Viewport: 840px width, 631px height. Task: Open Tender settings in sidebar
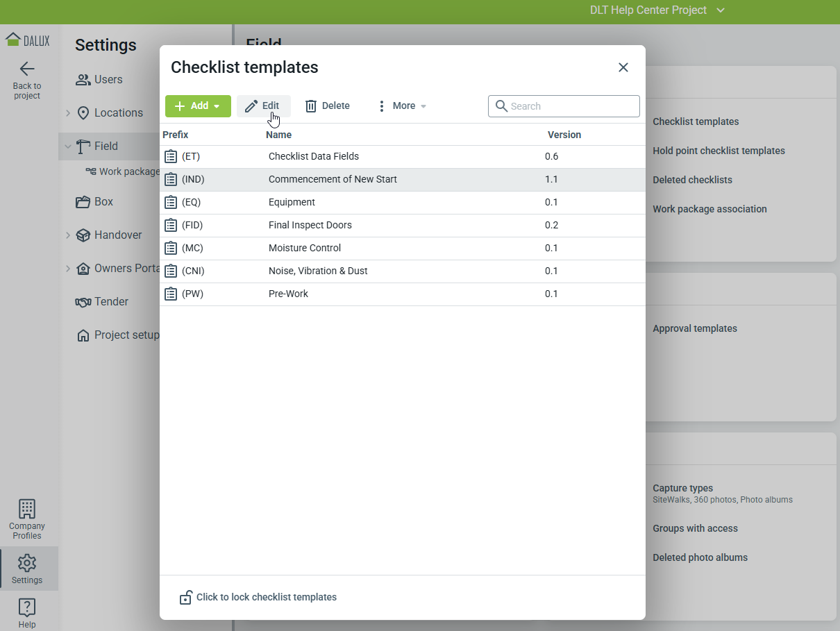click(x=111, y=301)
